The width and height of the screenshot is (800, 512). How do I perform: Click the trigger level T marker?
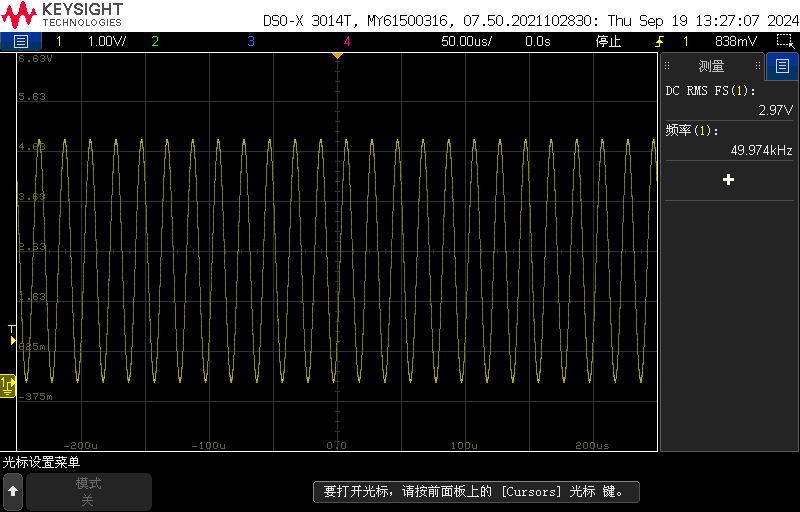(x=12, y=335)
